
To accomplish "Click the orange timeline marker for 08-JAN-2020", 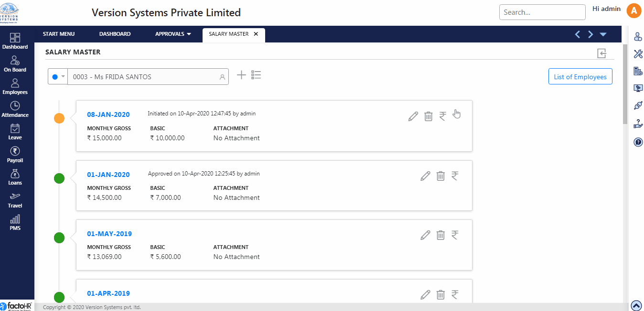I will point(59,119).
